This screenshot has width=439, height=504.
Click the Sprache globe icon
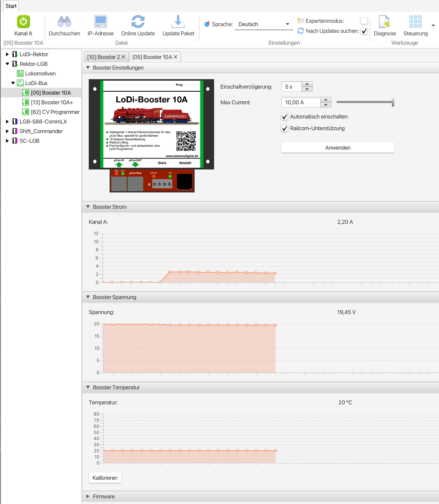[207, 24]
